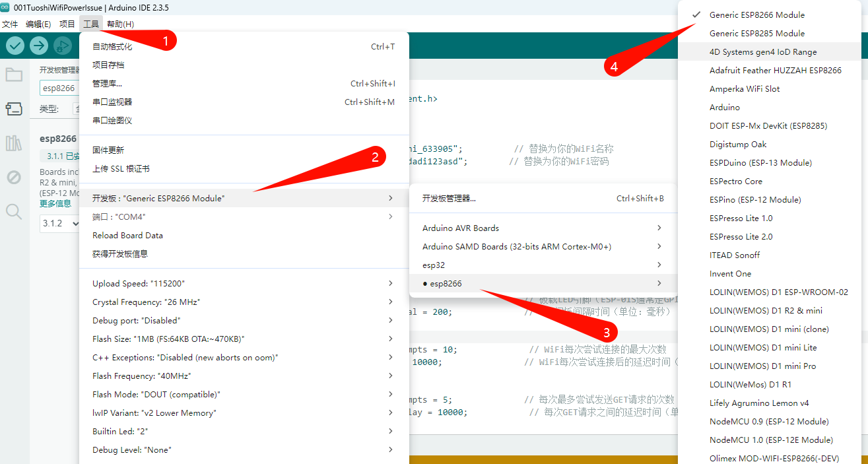Select checked Generic ESP8266 Module board

coord(770,15)
